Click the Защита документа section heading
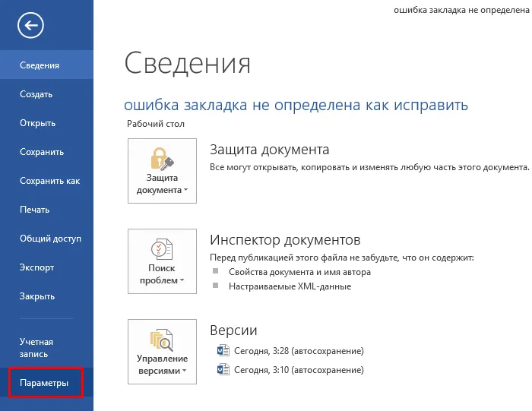This screenshot has width=532, height=411. tap(269, 150)
